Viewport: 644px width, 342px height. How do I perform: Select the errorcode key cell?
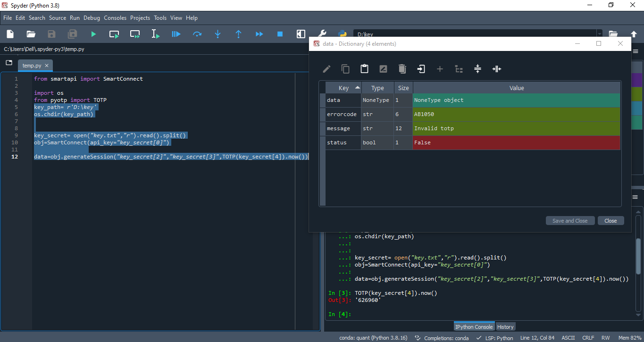coord(343,114)
